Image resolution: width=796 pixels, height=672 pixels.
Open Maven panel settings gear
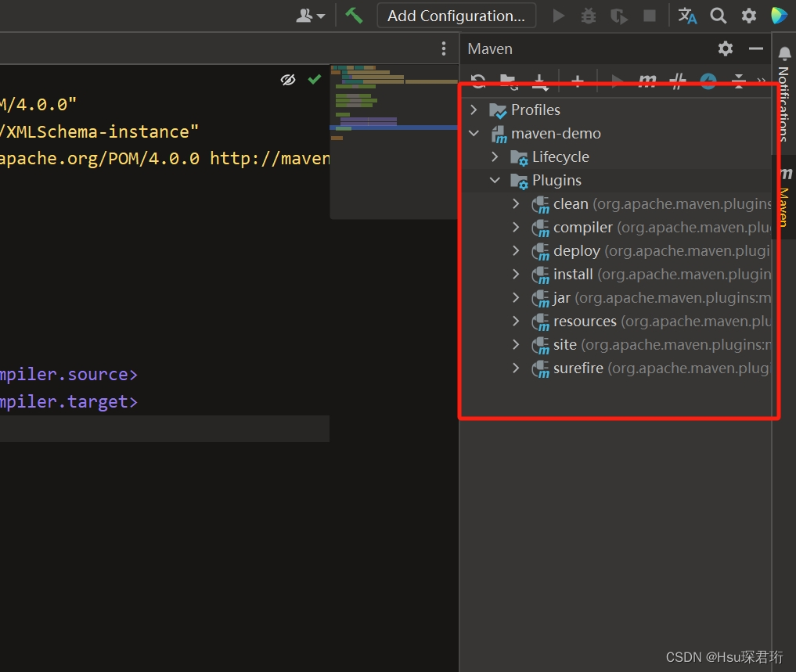(726, 49)
